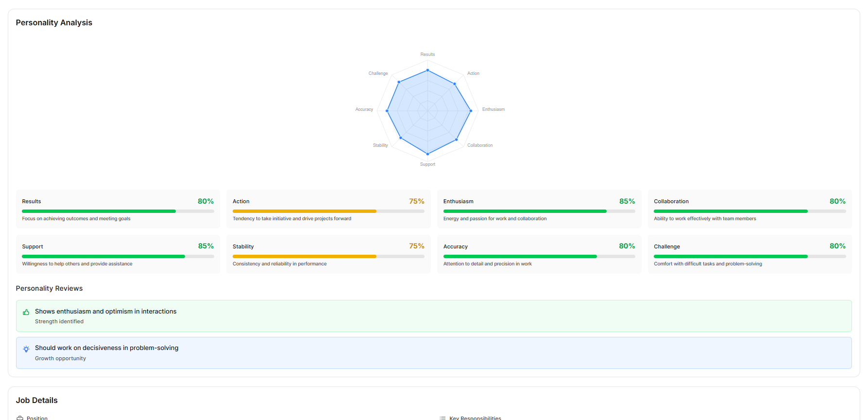Click the list icon beside Key Responsibilities
868x420 pixels.
443,418
